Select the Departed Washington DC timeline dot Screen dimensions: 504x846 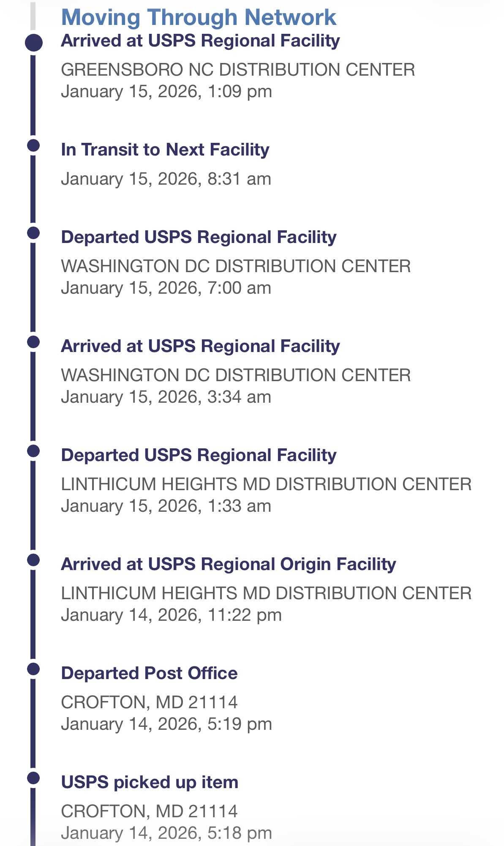pyautogui.click(x=33, y=233)
